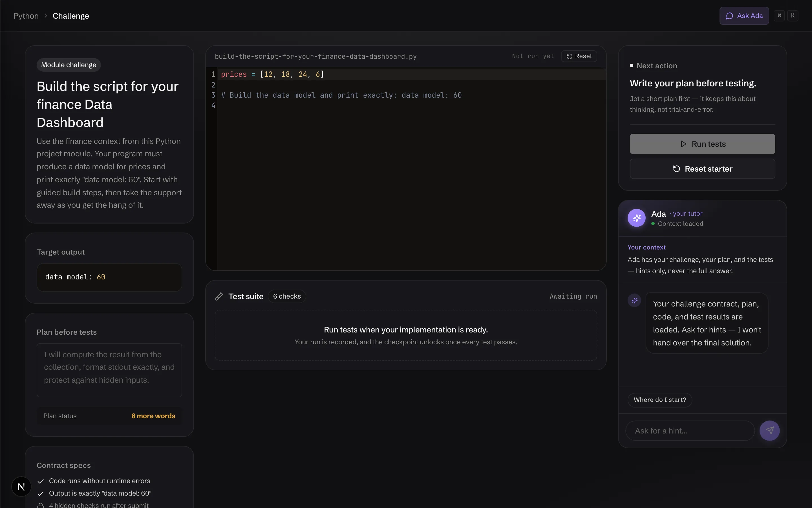Click the Next.js dev tools N icon
Viewport: 812px width, 508px height.
tap(21, 487)
